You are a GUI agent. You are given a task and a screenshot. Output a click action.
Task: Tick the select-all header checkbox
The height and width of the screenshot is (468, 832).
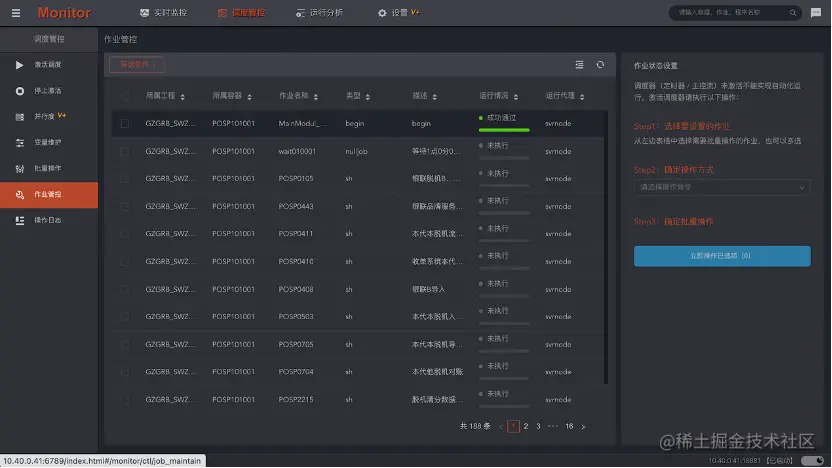click(125, 96)
